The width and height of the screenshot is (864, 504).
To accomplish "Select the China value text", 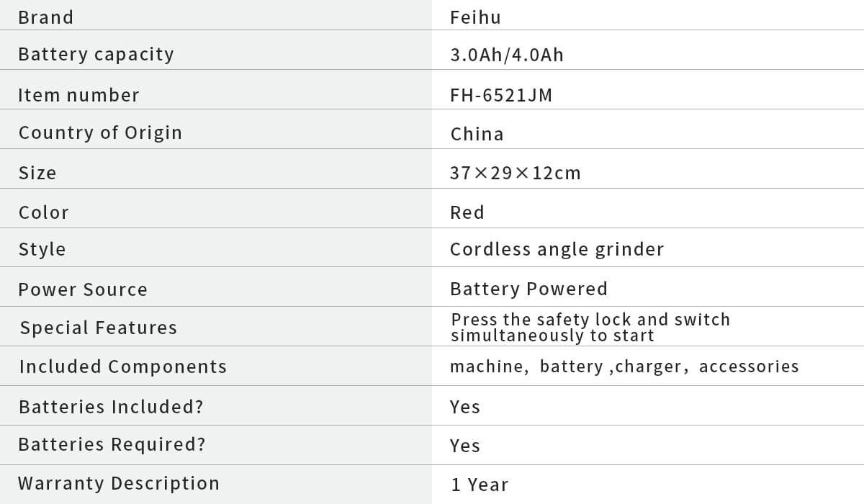I will coord(477,135).
